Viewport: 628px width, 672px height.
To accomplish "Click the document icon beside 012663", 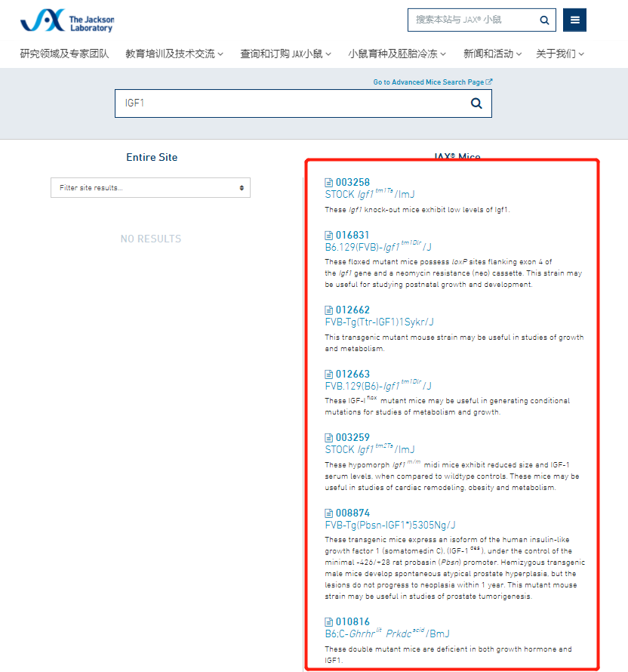I will pyautogui.click(x=328, y=375).
